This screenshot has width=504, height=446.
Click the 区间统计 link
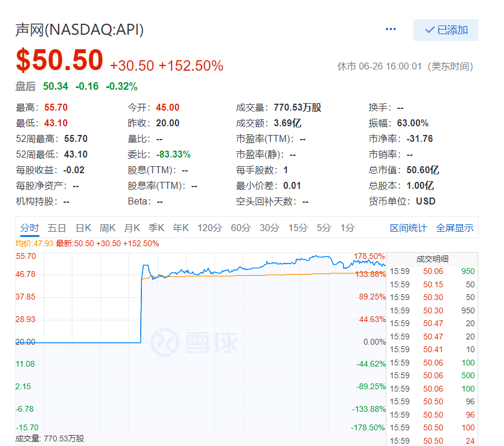pyautogui.click(x=408, y=228)
